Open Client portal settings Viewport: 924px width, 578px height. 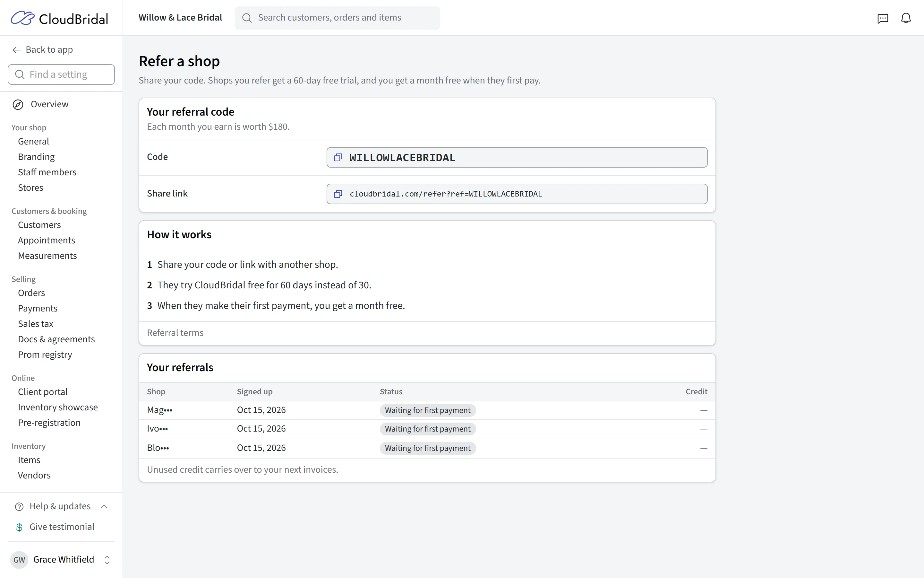[42, 392]
